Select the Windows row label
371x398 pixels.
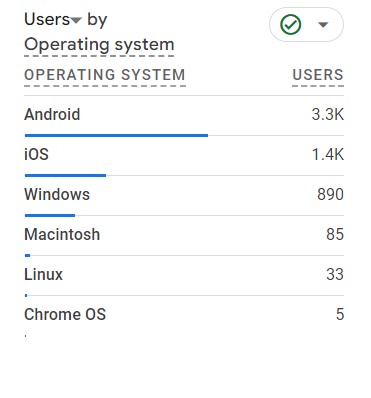click(x=57, y=194)
